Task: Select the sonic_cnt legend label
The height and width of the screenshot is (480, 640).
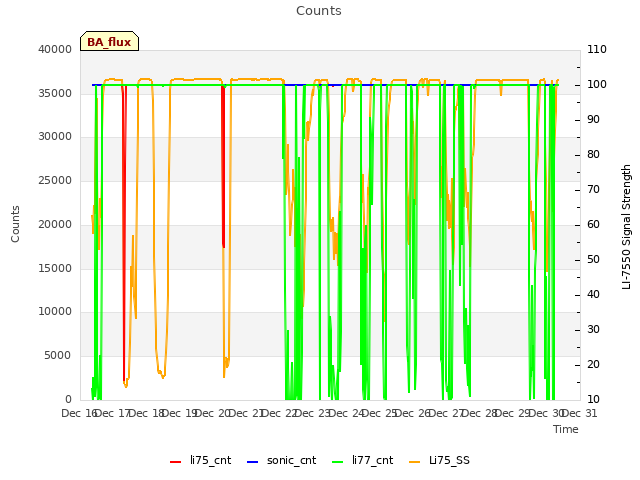Action: [x=291, y=460]
